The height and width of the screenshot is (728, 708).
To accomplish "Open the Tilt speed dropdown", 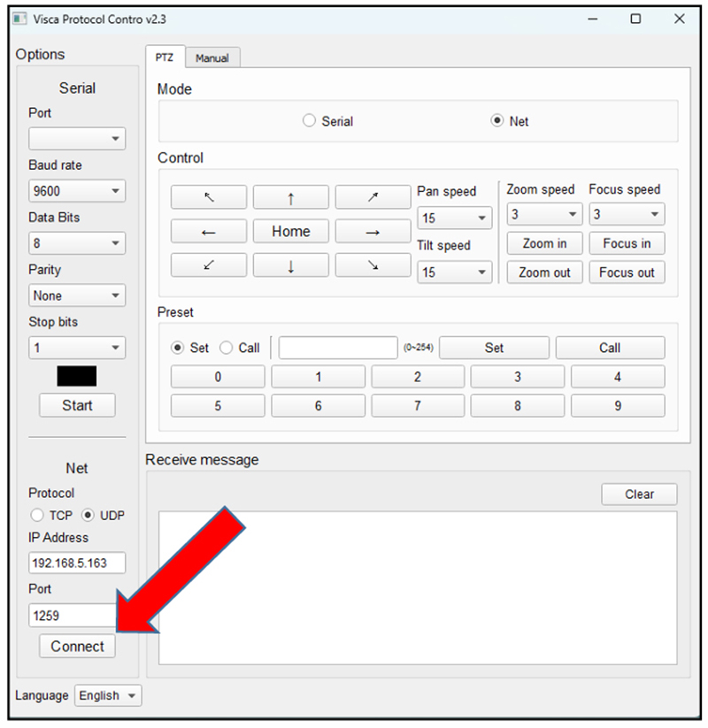I will (x=454, y=272).
